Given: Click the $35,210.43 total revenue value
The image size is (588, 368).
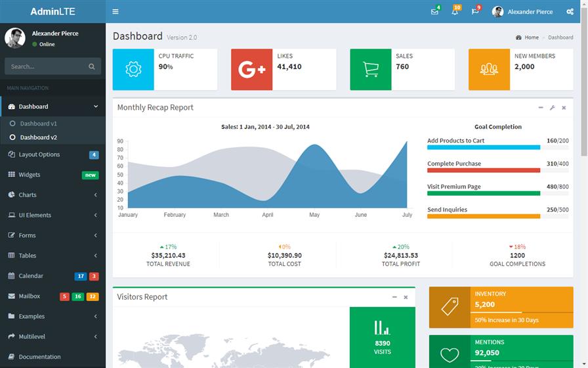Looking at the screenshot, I should pyautogui.click(x=168, y=256).
